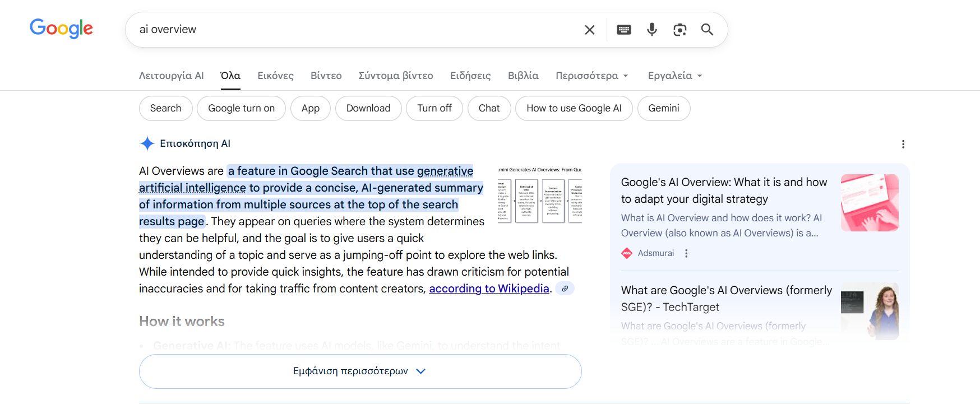Select the "How to use Google AI" chip
Screen dimensions: 980x414
click(574, 108)
